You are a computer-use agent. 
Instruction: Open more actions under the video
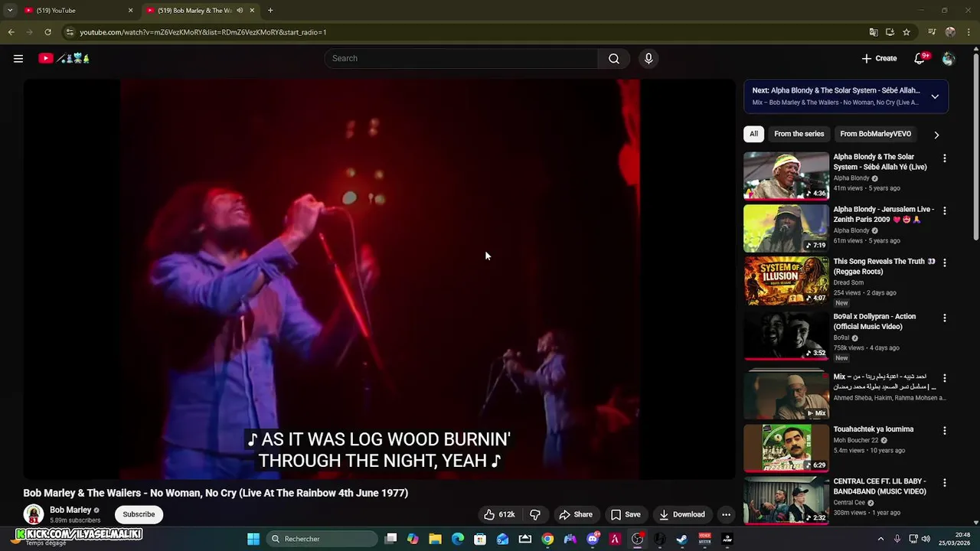coord(726,514)
